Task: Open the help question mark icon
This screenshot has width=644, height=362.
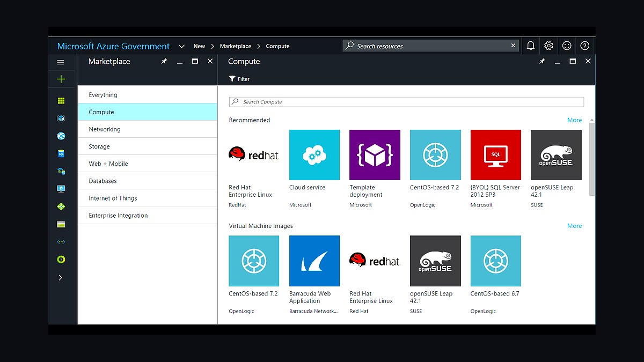Action: 585,46
